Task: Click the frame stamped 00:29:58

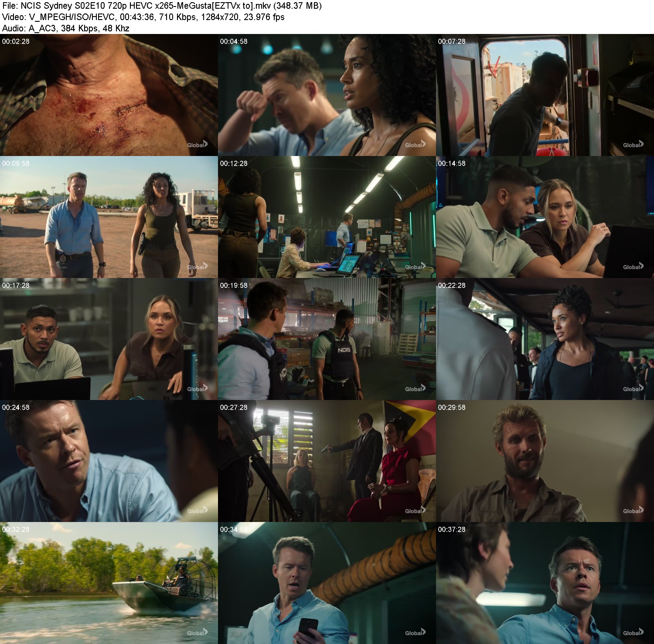Action: pos(545,461)
